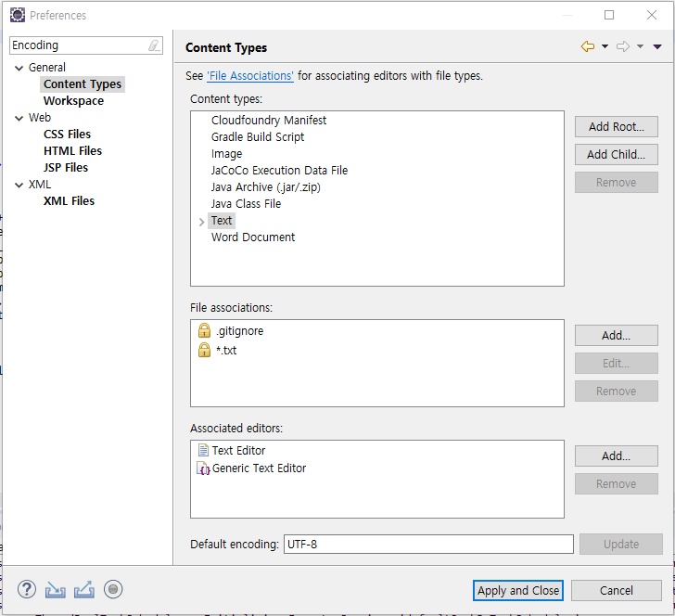Click the lock icon beside *.txt
This screenshot has width=675, height=616.
click(204, 350)
